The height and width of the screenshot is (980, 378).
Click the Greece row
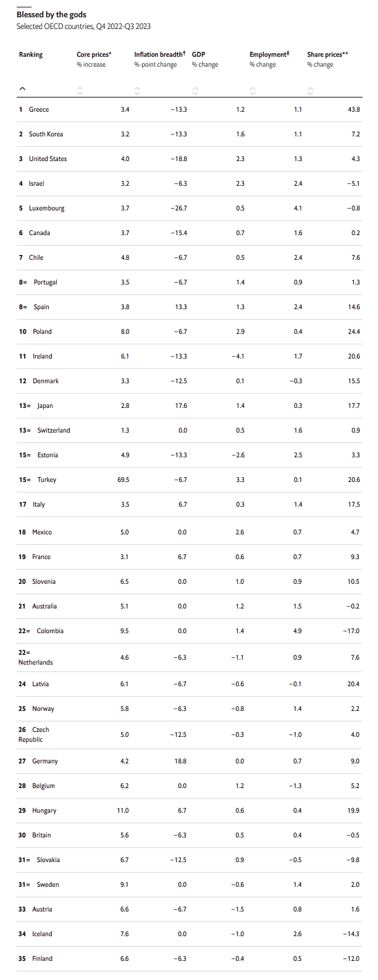click(189, 109)
